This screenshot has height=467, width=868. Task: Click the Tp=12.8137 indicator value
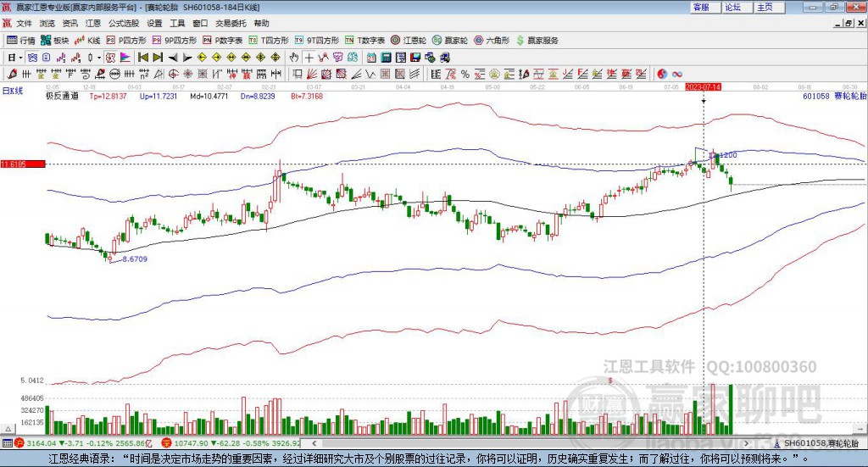[x=108, y=96]
